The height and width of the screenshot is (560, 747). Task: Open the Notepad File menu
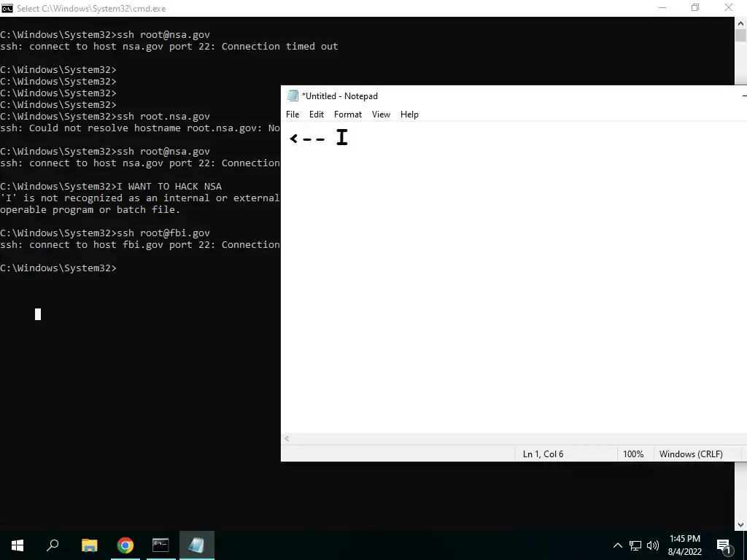(x=293, y=114)
